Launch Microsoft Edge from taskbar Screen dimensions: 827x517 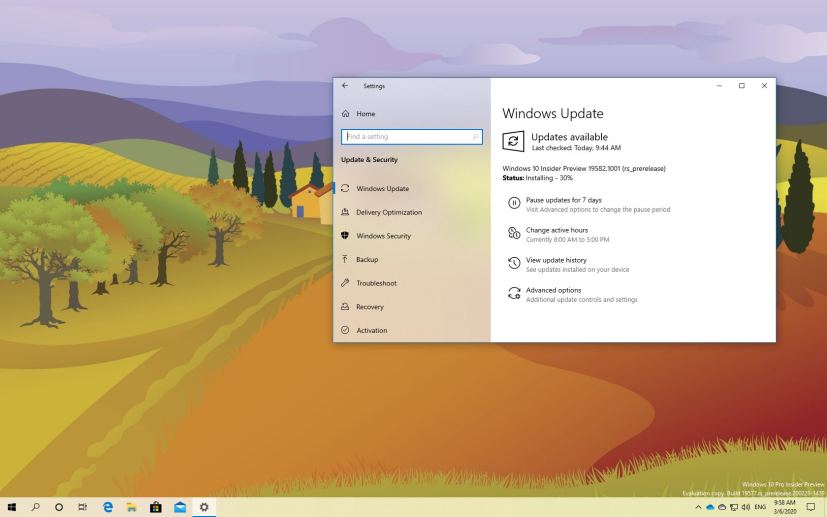108,508
